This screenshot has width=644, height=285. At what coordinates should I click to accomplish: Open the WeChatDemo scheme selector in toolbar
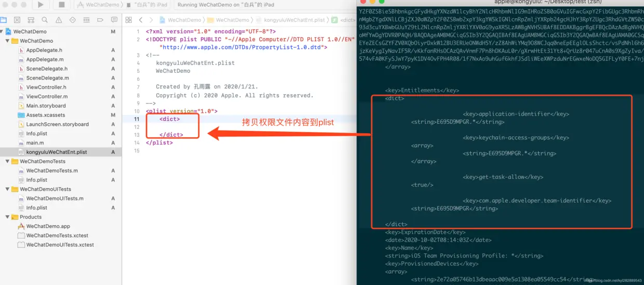(x=97, y=5)
